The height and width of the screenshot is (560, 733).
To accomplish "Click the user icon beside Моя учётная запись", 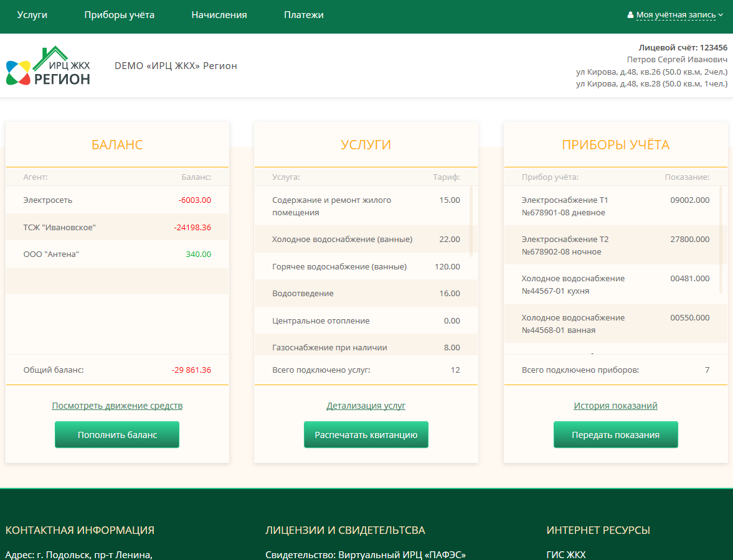I will pos(630,15).
